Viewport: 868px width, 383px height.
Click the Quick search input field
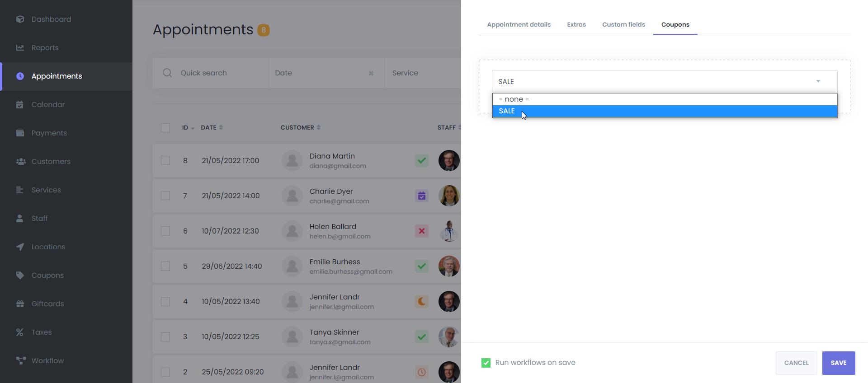(211, 73)
